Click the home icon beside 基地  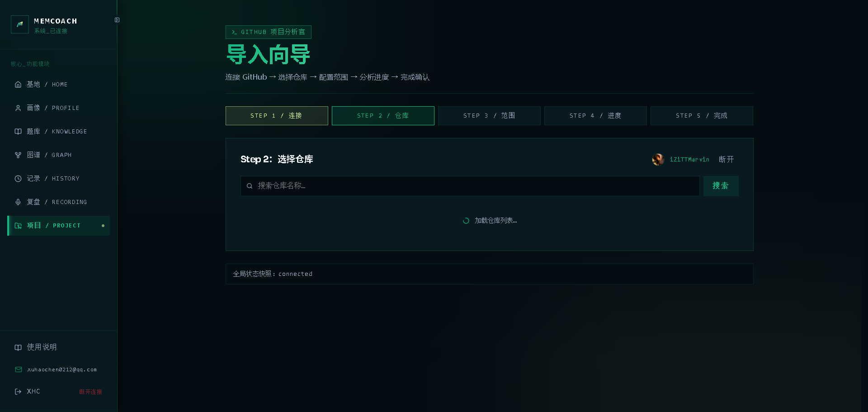pyautogui.click(x=18, y=85)
